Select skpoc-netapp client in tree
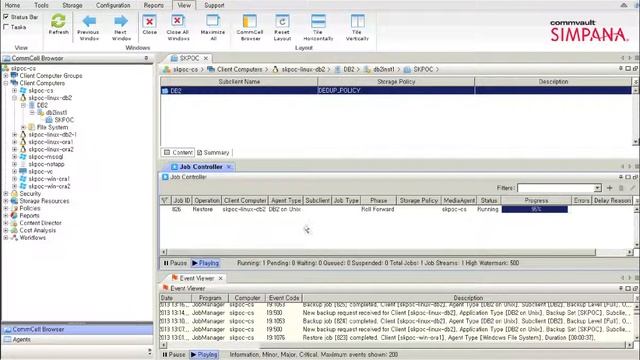 click(x=46, y=164)
